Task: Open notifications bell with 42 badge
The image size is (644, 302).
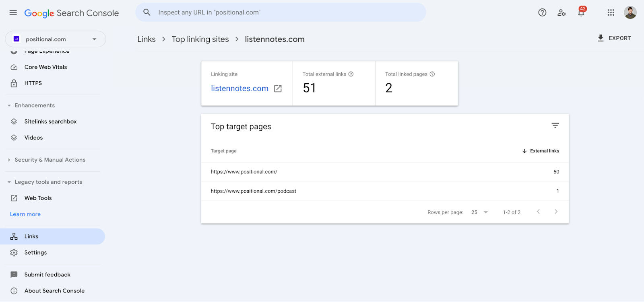Action: coord(581,12)
